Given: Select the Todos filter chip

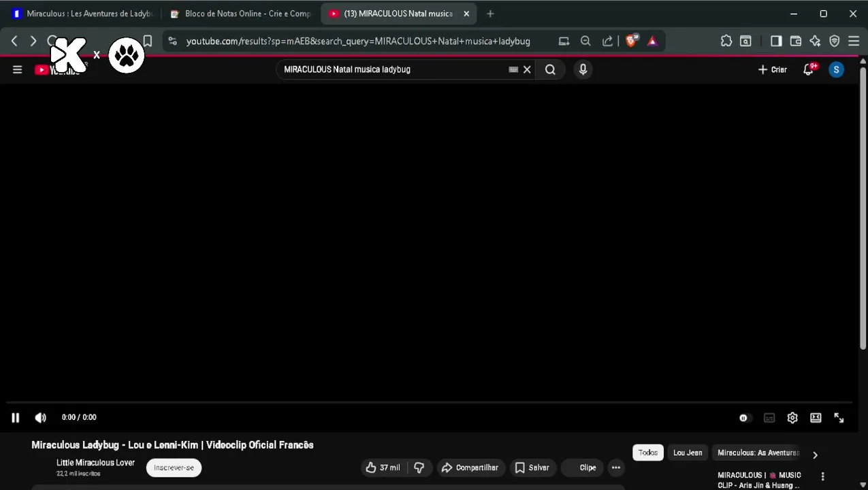Looking at the screenshot, I should click(x=648, y=453).
